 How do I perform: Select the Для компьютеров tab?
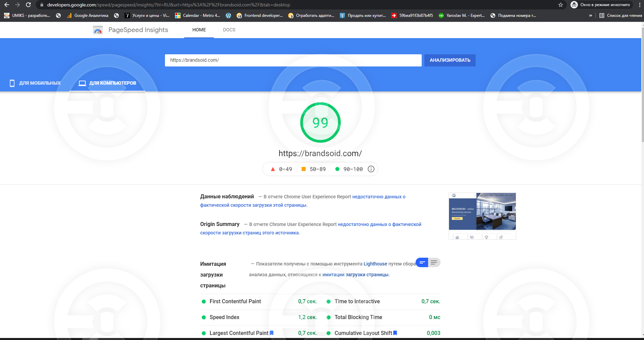pos(107,83)
